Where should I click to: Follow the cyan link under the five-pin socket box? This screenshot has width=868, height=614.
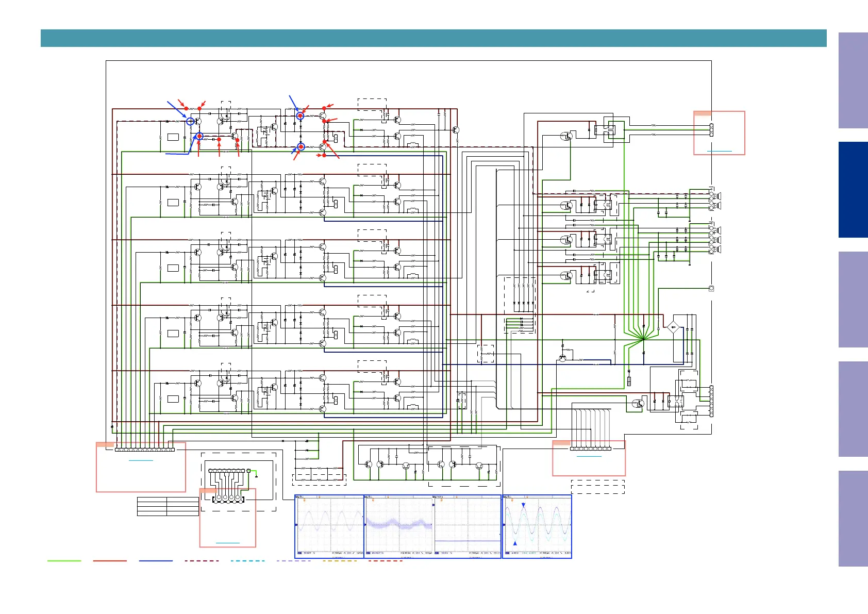227,543
